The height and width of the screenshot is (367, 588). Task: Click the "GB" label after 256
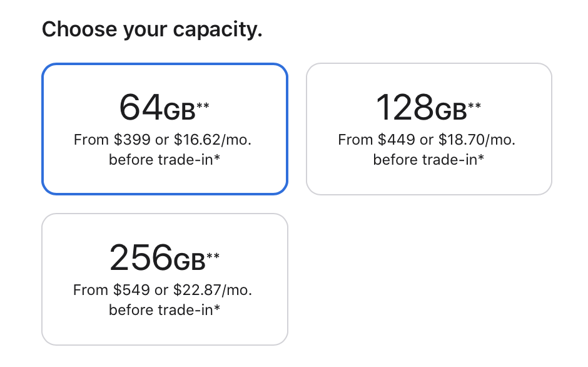(x=190, y=262)
